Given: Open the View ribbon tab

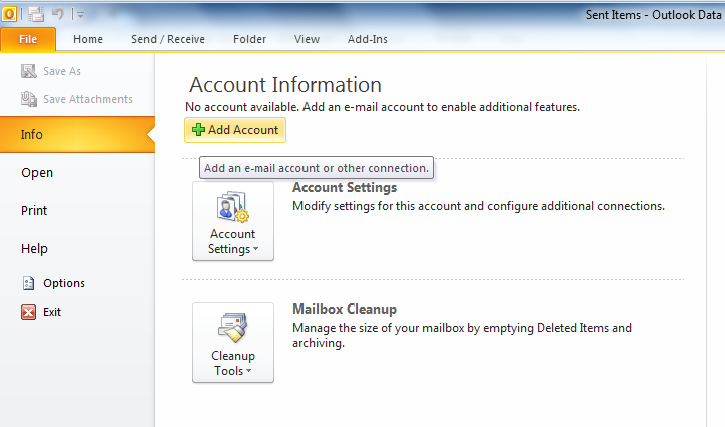Looking at the screenshot, I should click(x=307, y=39).
